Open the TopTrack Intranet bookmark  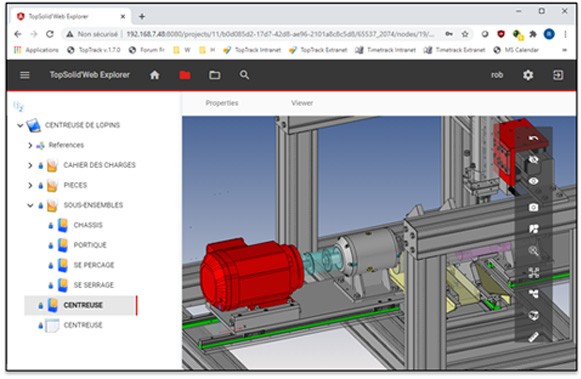click(x=252, y=50)
